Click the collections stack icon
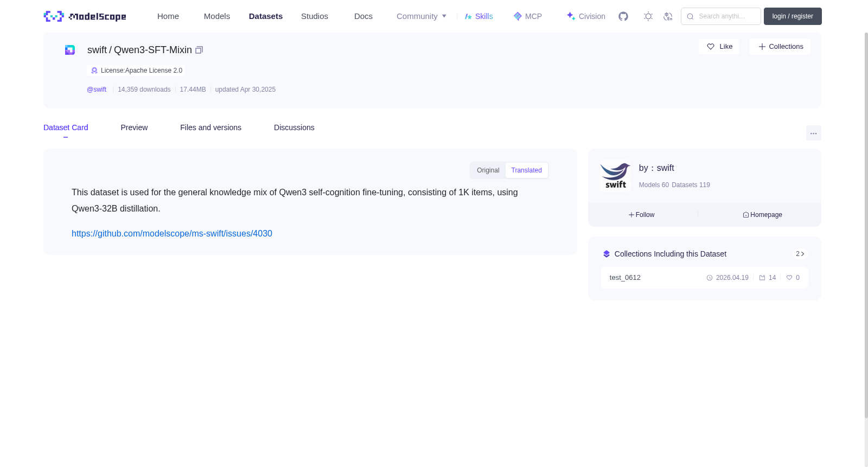 (607, 254)
